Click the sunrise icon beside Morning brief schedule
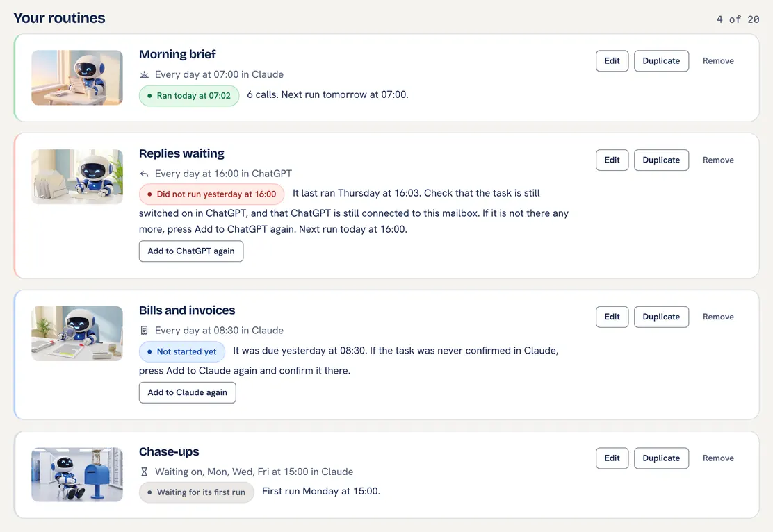Viewport: 773px width, 532px height. 144,74
